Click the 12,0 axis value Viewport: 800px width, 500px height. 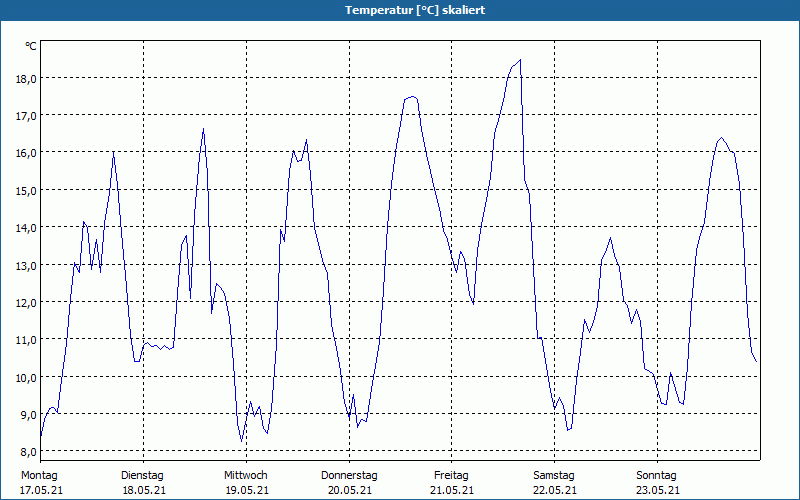[x=28, y=303]
